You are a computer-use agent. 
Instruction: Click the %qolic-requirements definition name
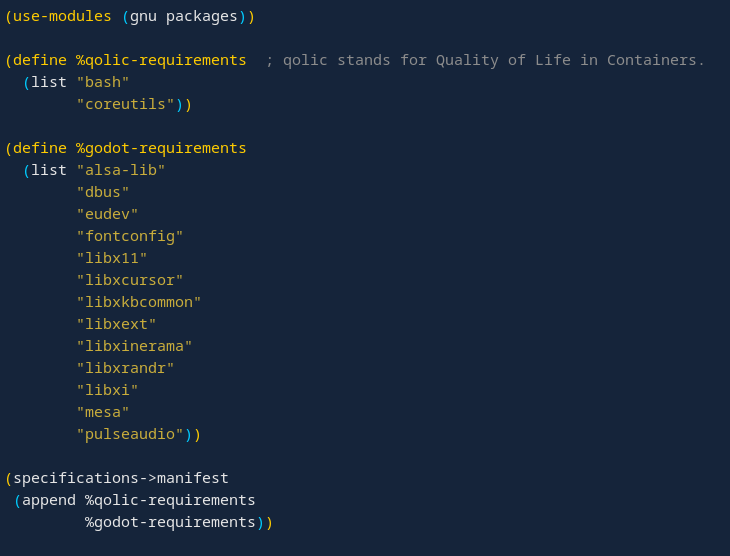[161, 60]
